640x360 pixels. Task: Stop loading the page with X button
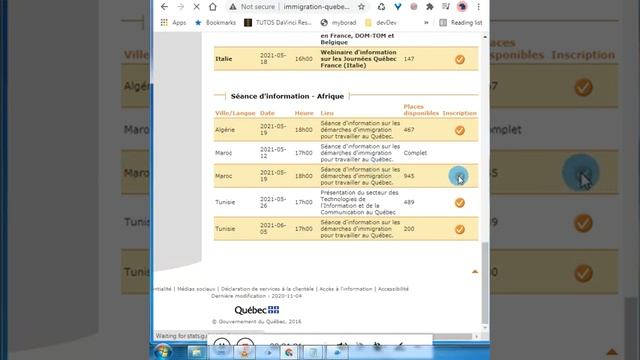tap(196, 7)
